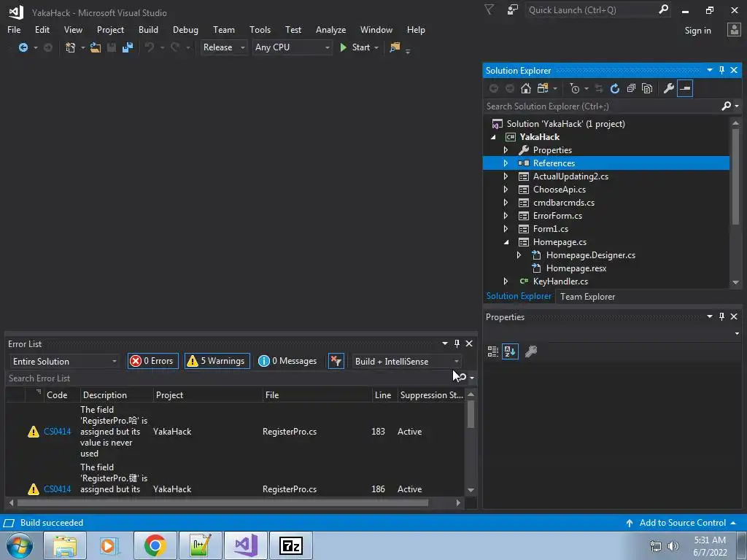This screenshot has width=747, height=560.
Task: Click the Categorized view icon in the Properties panel
Action: point(493,351)
